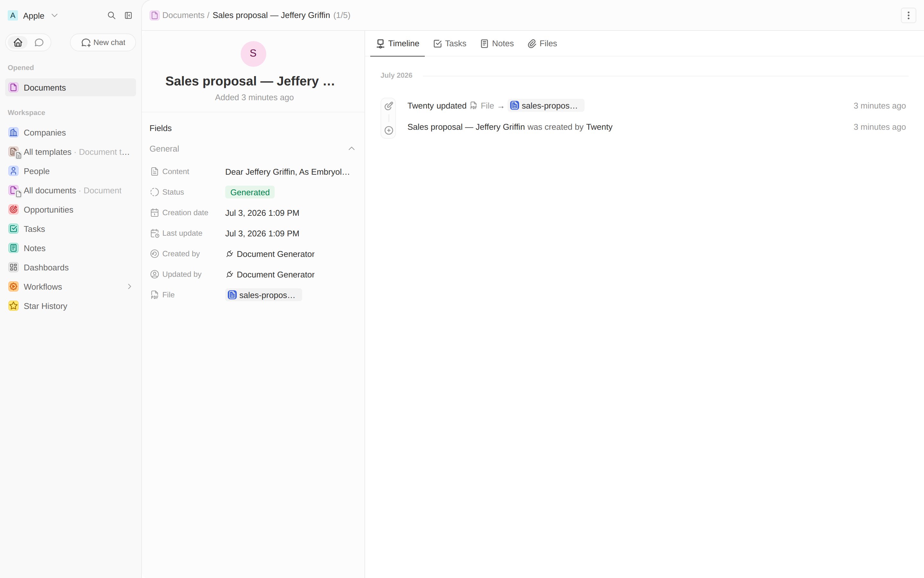This screenshot has width=924, height=578.
Task: Click 'Sales proposal — Jeffery Griffin was created' entry
Action: pyautogui.click(x=510, y=127)
